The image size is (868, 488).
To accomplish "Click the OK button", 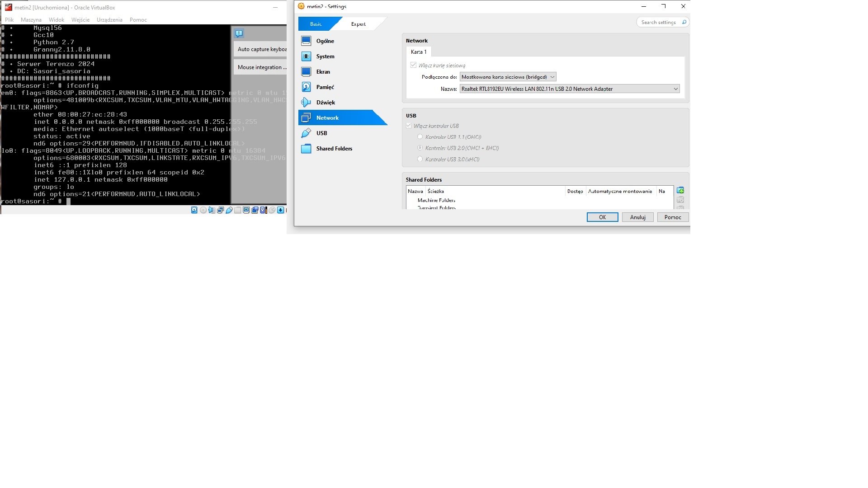I will (602, 217).
